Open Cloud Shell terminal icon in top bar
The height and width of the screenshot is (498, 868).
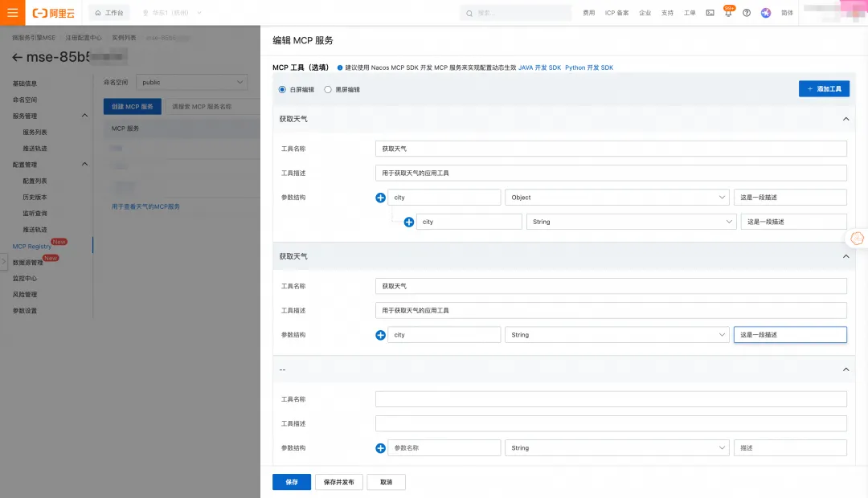click(710, 13)
